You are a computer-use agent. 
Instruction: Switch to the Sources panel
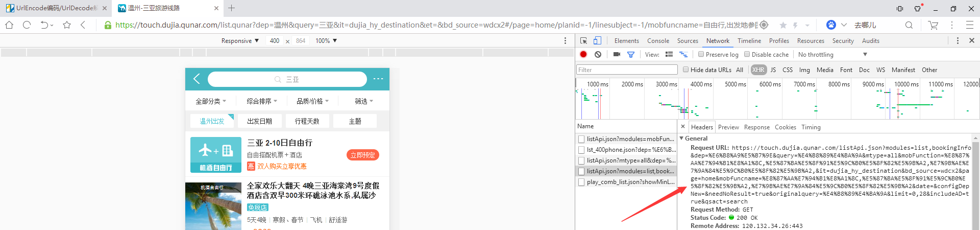tap(688, 41)
